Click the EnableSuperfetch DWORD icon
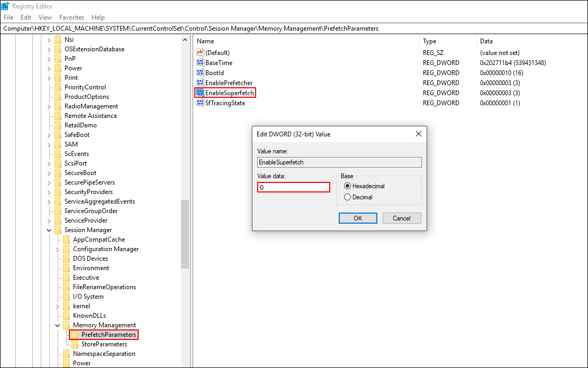This screenshot has width=588, height=368. click(200, 93)
